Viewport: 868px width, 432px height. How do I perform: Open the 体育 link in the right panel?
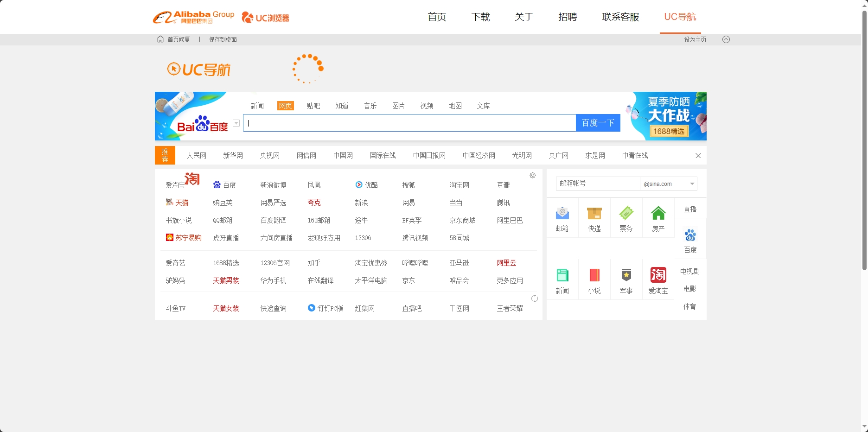tap(690, 306)
